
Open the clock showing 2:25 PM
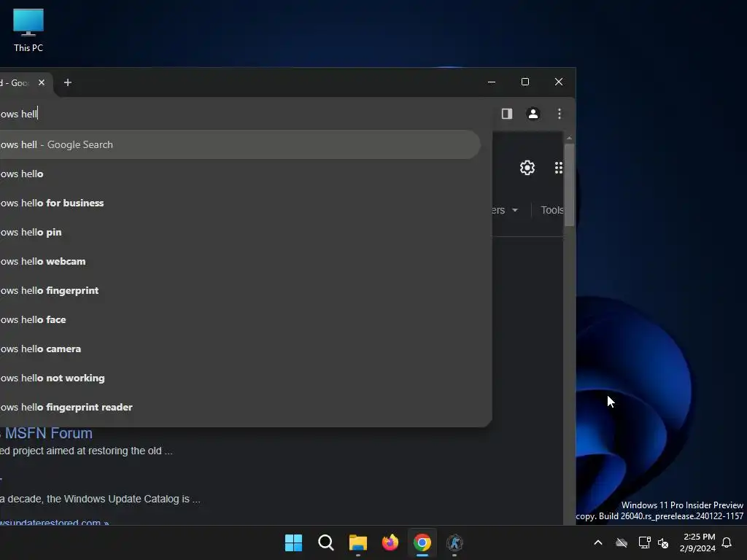click(x=698, y=542)
